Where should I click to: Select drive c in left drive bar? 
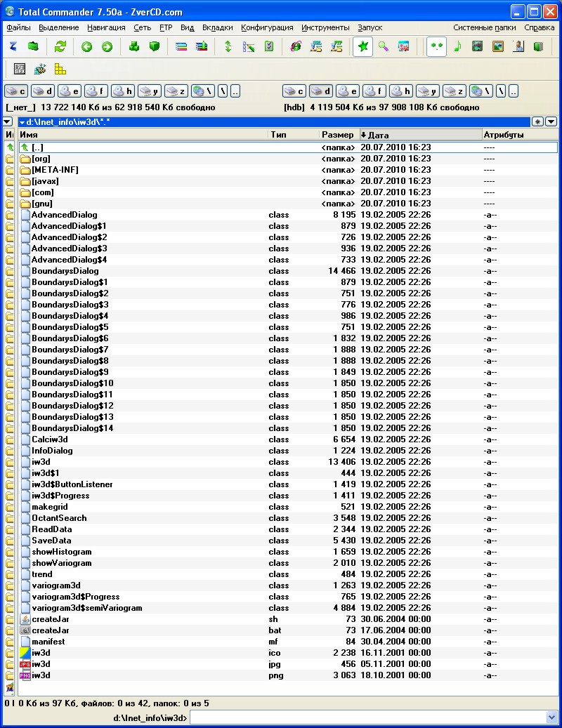coord(16,91)
